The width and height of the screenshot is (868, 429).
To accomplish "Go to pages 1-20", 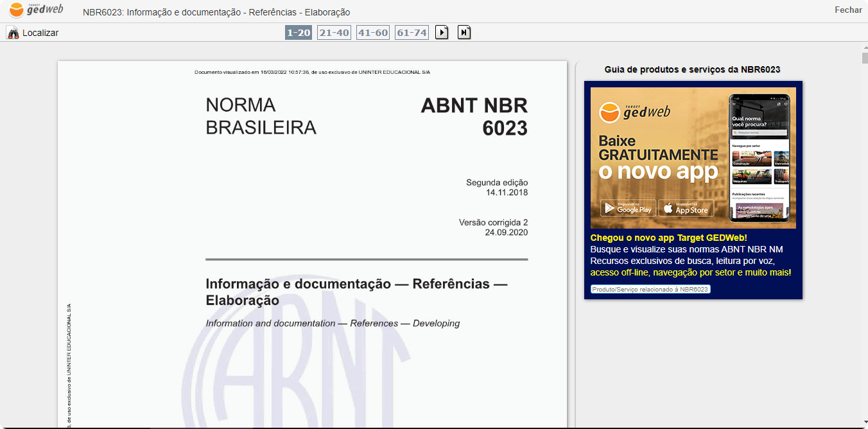I will 299,32.
